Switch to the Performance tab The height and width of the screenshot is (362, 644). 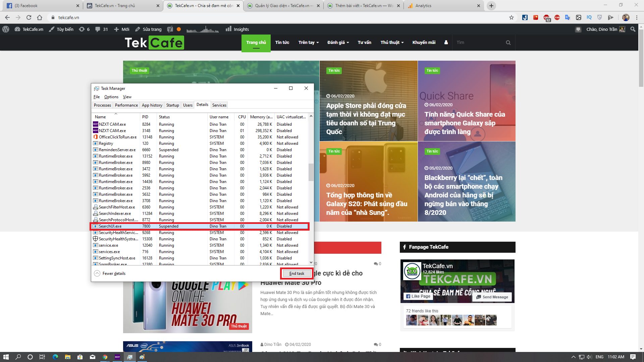[126, 105]
